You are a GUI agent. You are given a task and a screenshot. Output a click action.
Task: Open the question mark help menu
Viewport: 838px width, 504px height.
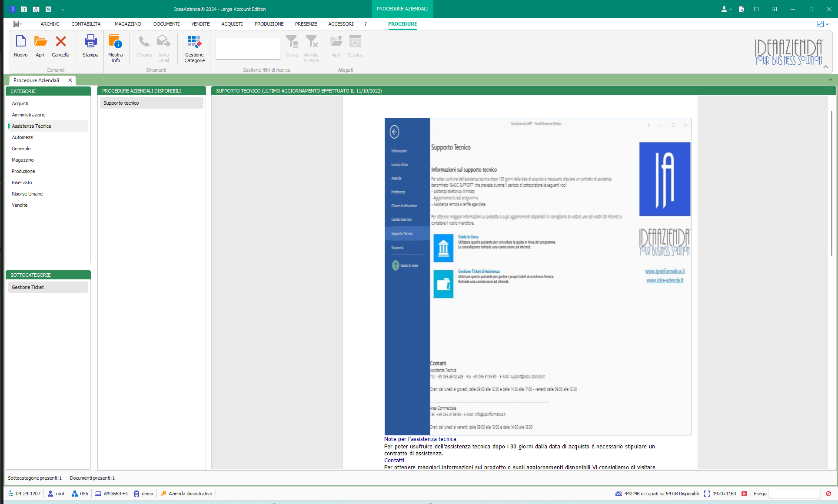pyautogui.click(x=366, y=24)
